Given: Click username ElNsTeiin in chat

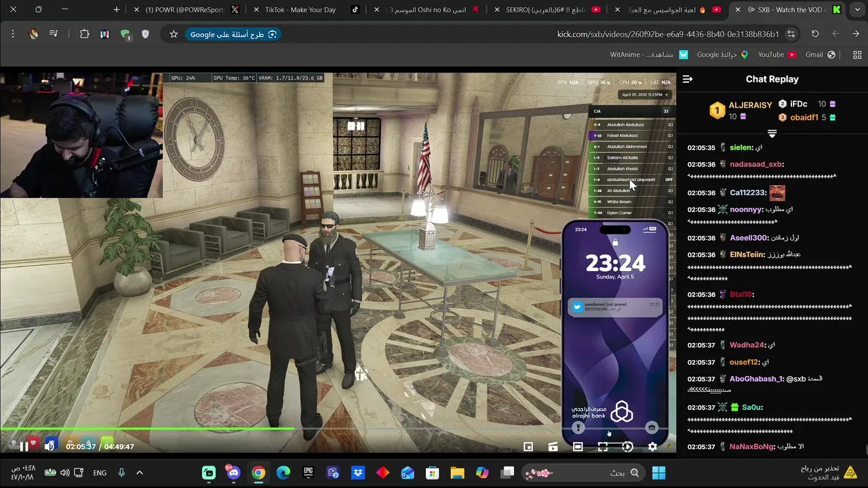Looking at the screenshot, I should click(x=747, y=255).
